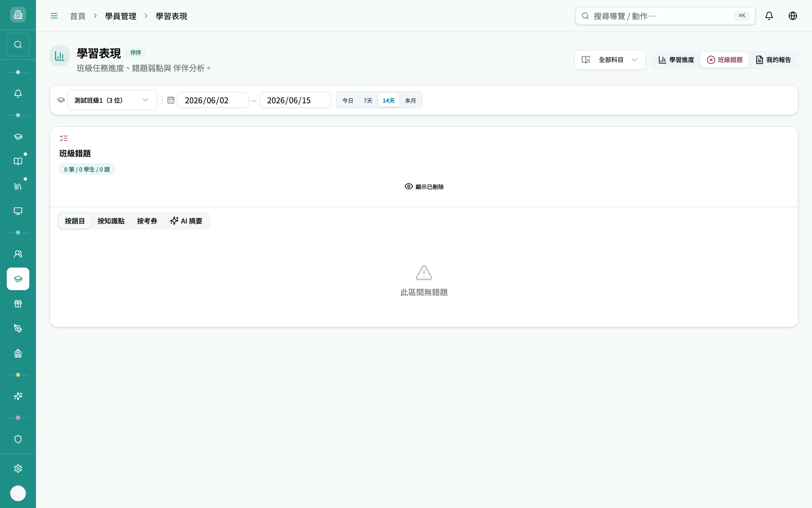The width and height of the screenshot is (812, 508).
Task: Click the 伴伴 badge next to title
Action: click(x=136, y=53)
